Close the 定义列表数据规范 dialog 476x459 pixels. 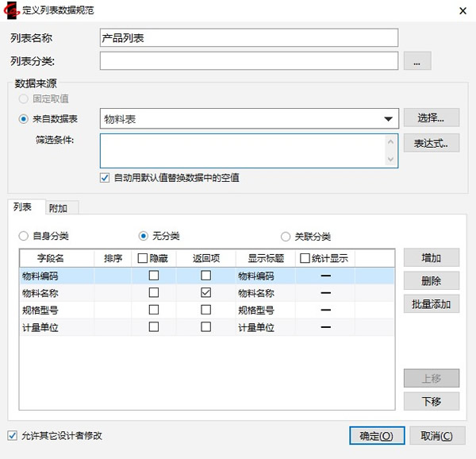462,11
